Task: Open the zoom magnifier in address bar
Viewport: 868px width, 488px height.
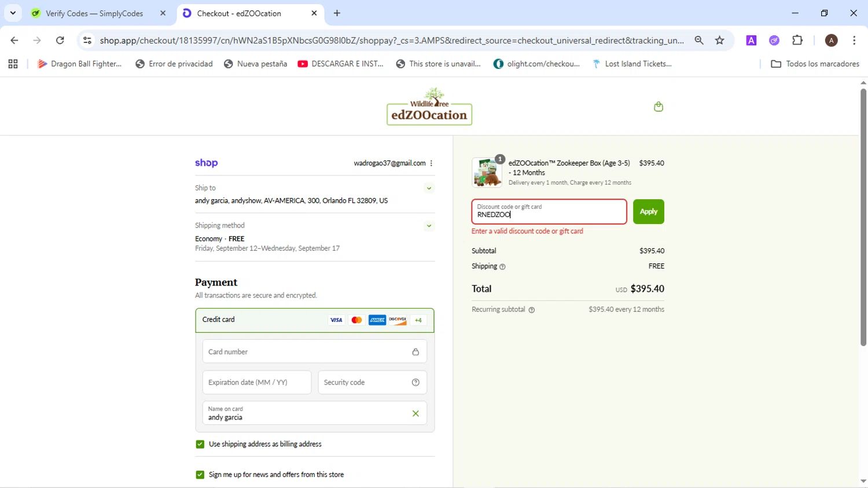Action: 699,40
